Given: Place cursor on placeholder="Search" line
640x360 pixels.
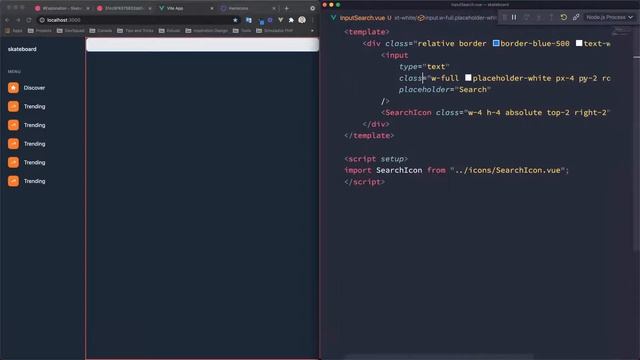Looking at the screenshot, I should tap(445, 89).
